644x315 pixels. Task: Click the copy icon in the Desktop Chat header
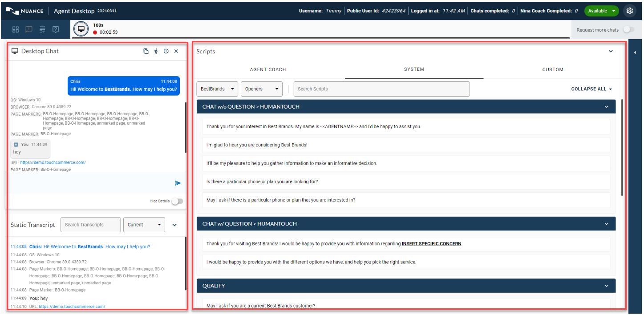(146, 51)
